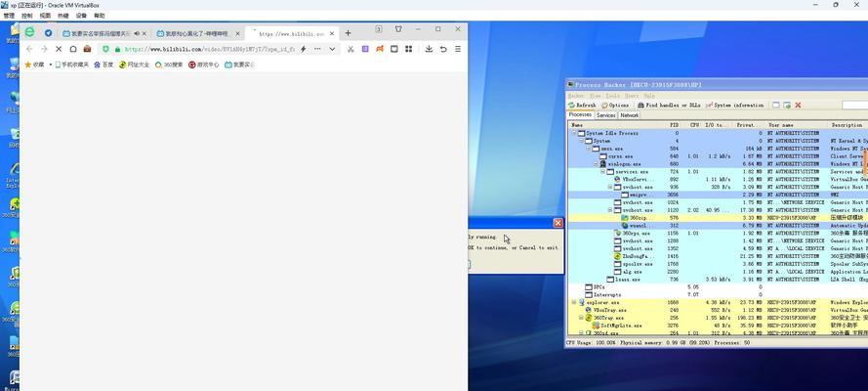Screen dimensions: 868x391
Task: Open the View menu in Process Hacker
Action: click(595, 96)
